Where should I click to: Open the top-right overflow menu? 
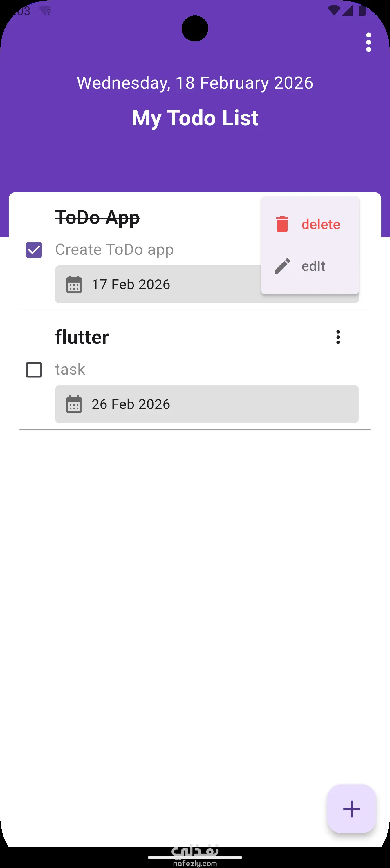click(369, 42)
